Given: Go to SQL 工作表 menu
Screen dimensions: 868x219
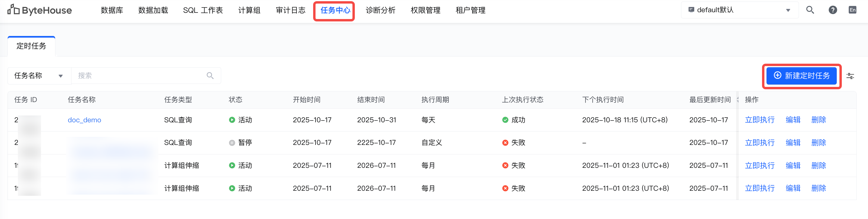Looking at the screenshot, I should click(x=203, y=10).
